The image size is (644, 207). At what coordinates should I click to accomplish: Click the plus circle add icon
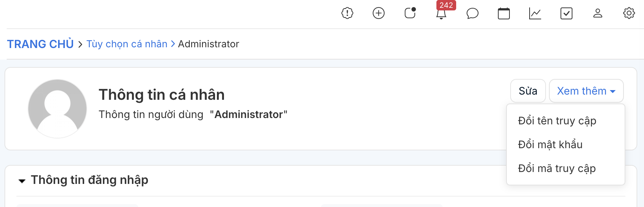click(x=379, y=13)
